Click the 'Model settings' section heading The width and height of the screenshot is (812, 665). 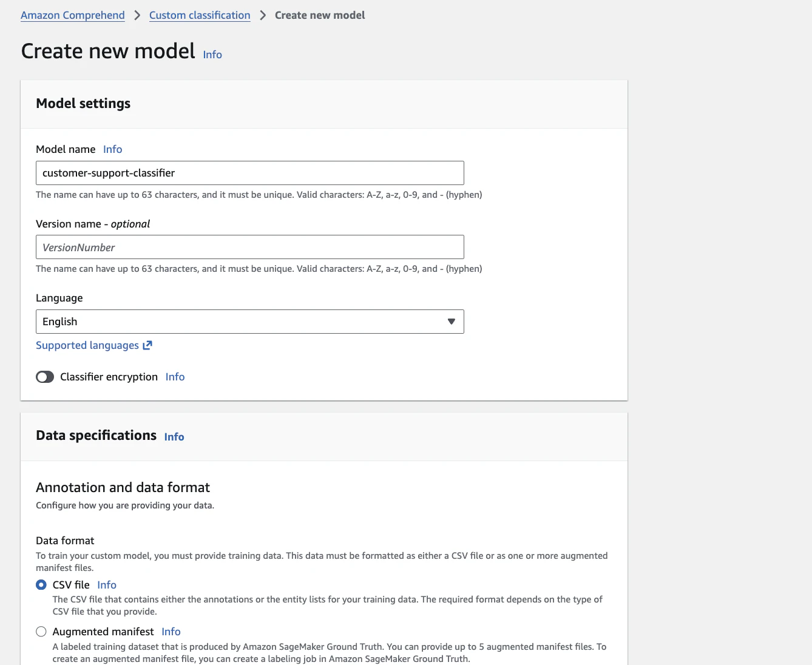[83, 104]
